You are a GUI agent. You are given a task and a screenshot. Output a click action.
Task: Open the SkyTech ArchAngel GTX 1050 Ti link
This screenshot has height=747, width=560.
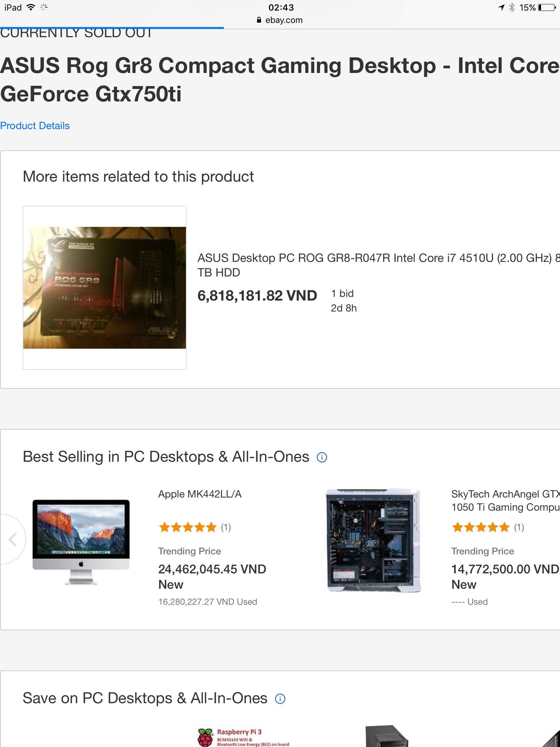click(506, 500)
